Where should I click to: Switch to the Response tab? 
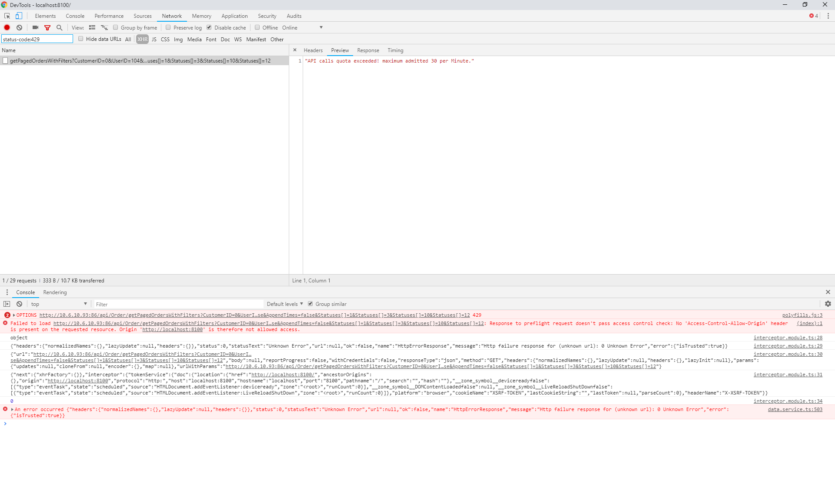[368, 50]
